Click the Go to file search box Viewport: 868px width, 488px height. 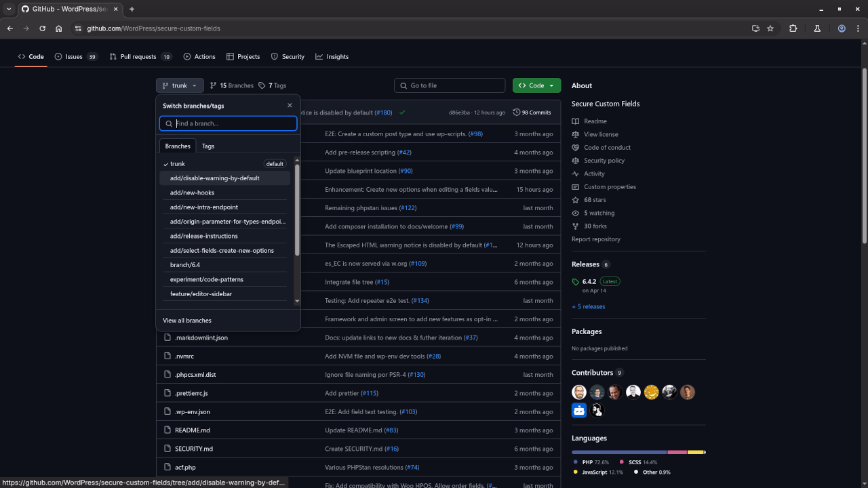click(450, 85)
